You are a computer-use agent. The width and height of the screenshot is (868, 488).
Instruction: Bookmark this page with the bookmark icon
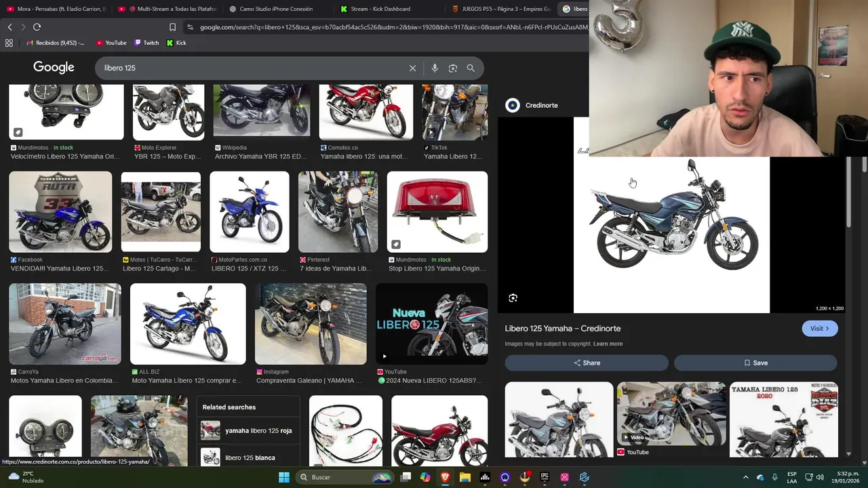coord(172,27)
